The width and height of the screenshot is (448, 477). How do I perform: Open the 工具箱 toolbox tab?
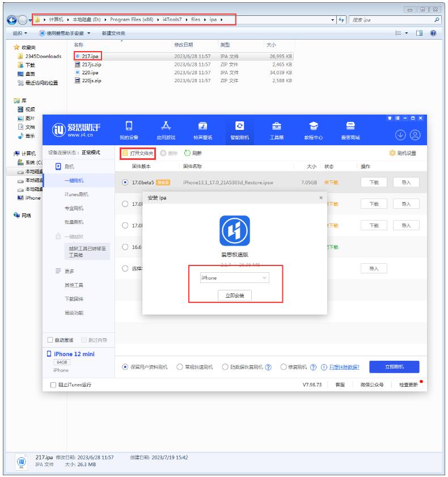point(277,130)
